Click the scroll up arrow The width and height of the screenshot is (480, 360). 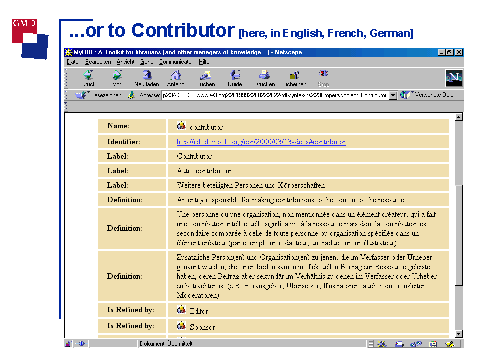click(459, 117)
